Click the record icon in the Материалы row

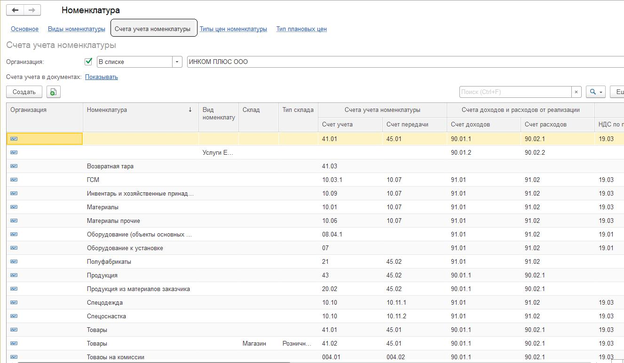coord(14,207)
